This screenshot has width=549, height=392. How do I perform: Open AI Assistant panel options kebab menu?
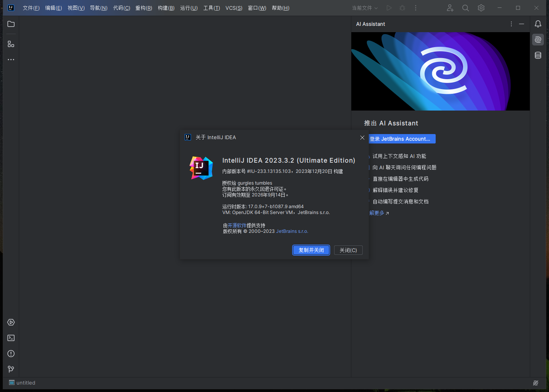[511, 24]
